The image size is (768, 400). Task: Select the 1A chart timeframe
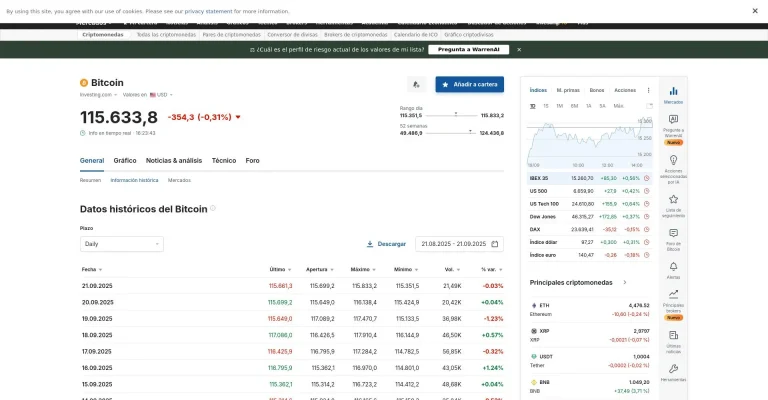tap(588, 106)
